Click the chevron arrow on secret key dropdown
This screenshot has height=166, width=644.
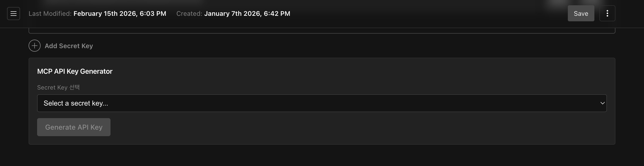(x=602, y=103)
